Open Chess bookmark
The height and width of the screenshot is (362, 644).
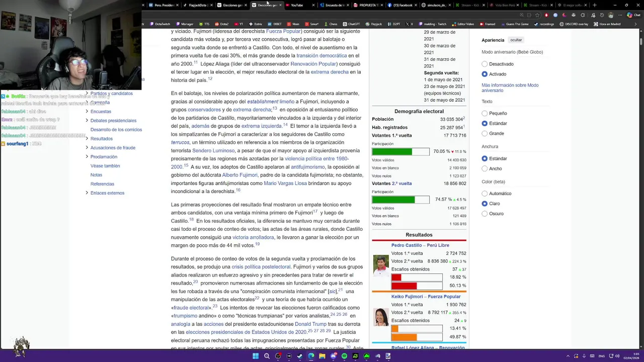tap(331, 24)
